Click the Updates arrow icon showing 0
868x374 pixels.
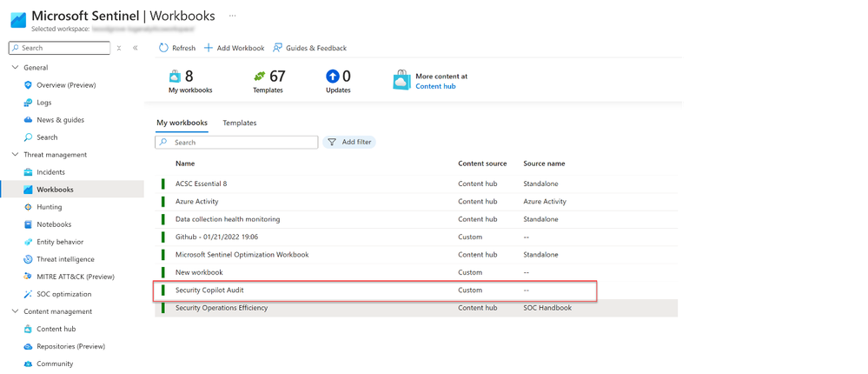pyautogui.click(x=333, y=76)
